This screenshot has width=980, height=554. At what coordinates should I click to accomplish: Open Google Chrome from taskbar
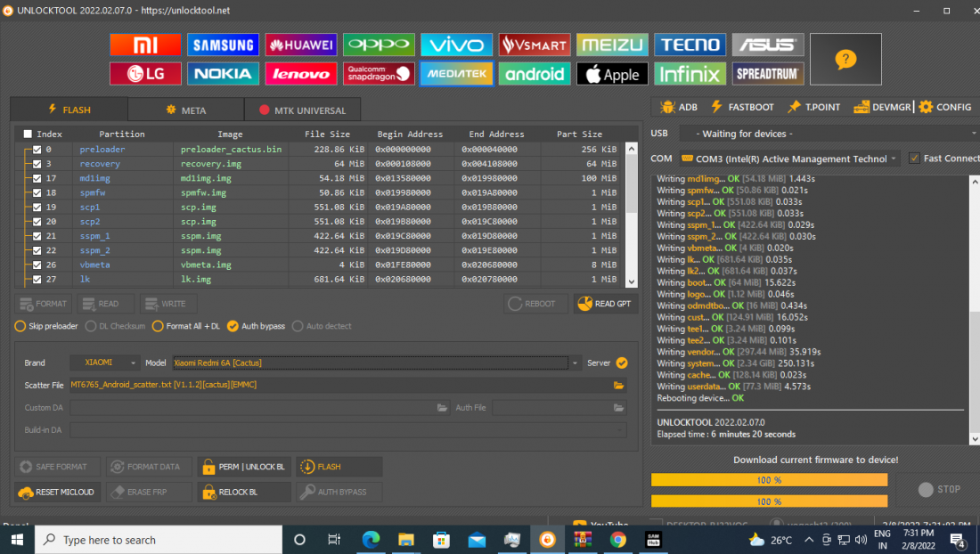(x=618, y=540)
